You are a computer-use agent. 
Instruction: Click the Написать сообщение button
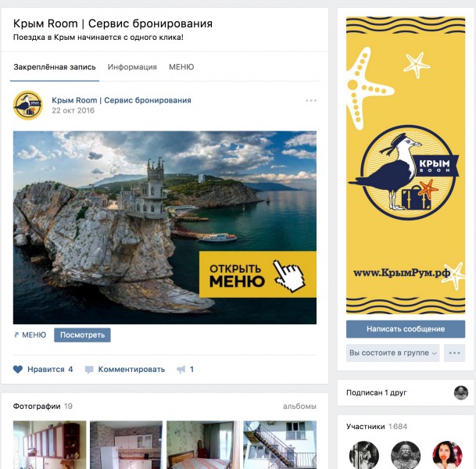406,329
